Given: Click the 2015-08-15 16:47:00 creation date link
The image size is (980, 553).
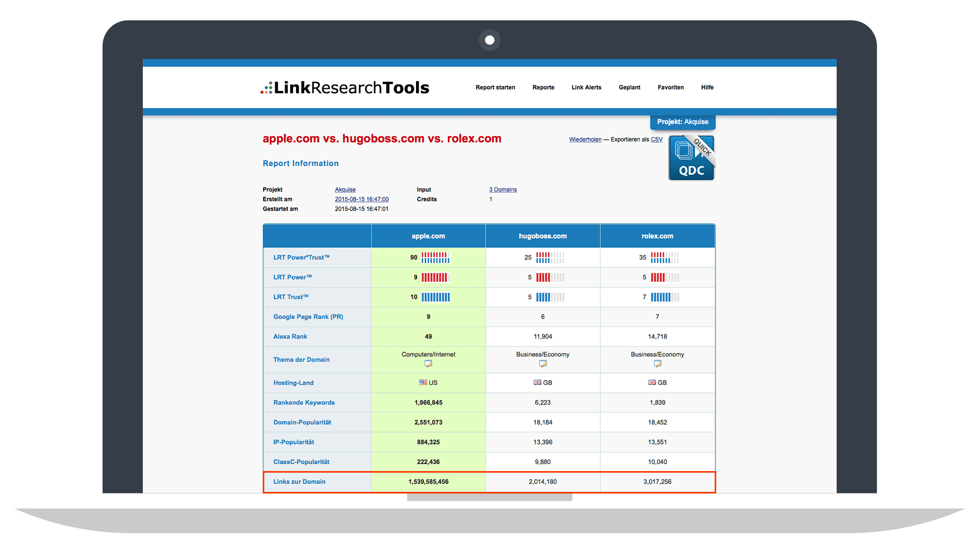Looking at the screenshot, I should click(362, 199).
